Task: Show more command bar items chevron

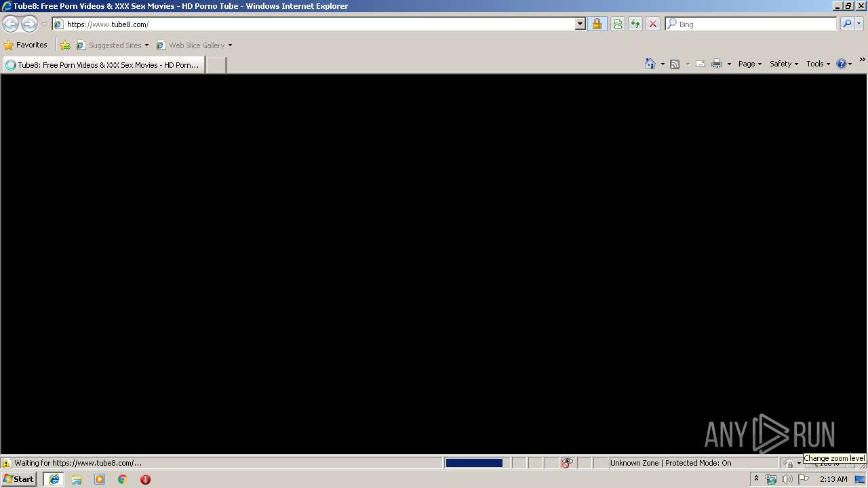Action: click(862, 60)
